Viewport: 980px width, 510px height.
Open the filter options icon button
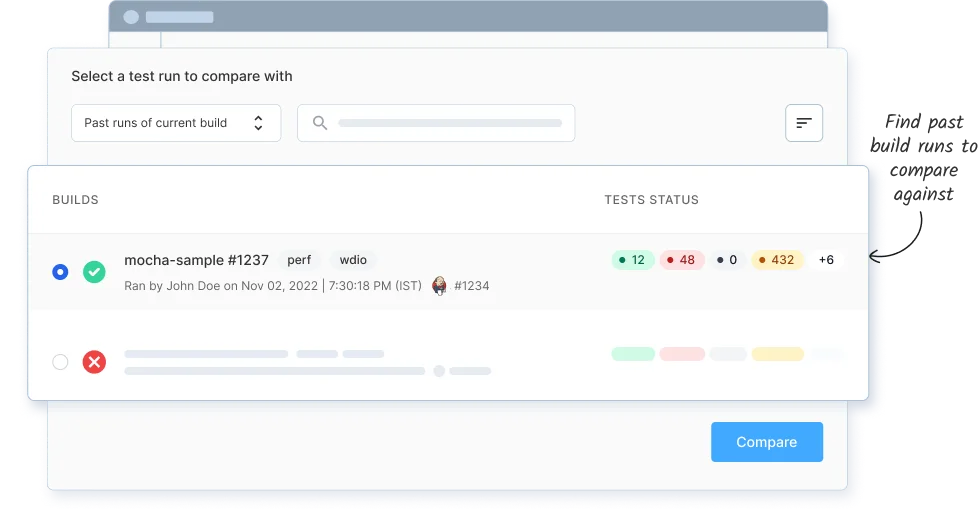[804, 123]
